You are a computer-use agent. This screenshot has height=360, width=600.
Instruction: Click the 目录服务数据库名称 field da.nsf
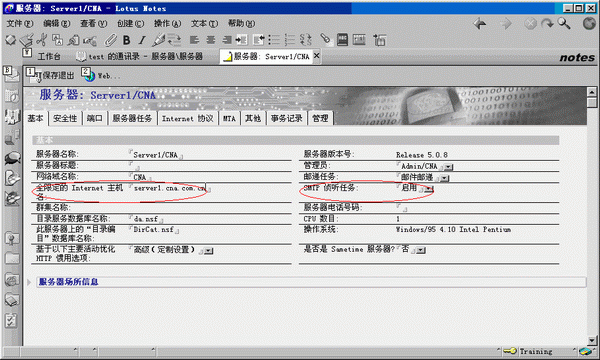coord(146,219)
